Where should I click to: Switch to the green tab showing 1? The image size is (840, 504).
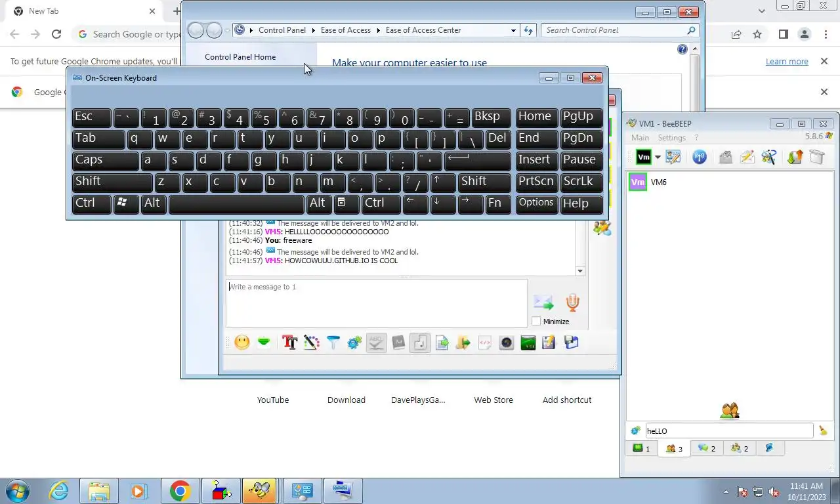click(641, 449)
